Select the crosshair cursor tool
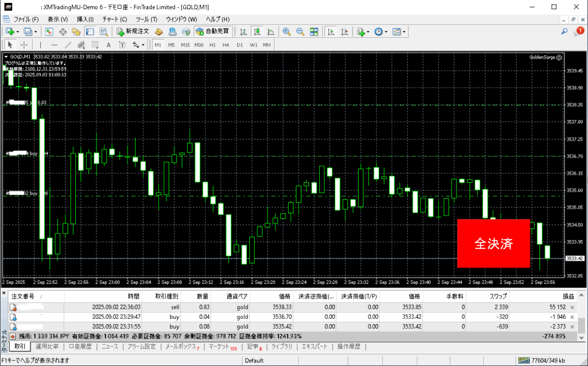The image size is (588, 366). pyautogui.click(x=24, y=45)
